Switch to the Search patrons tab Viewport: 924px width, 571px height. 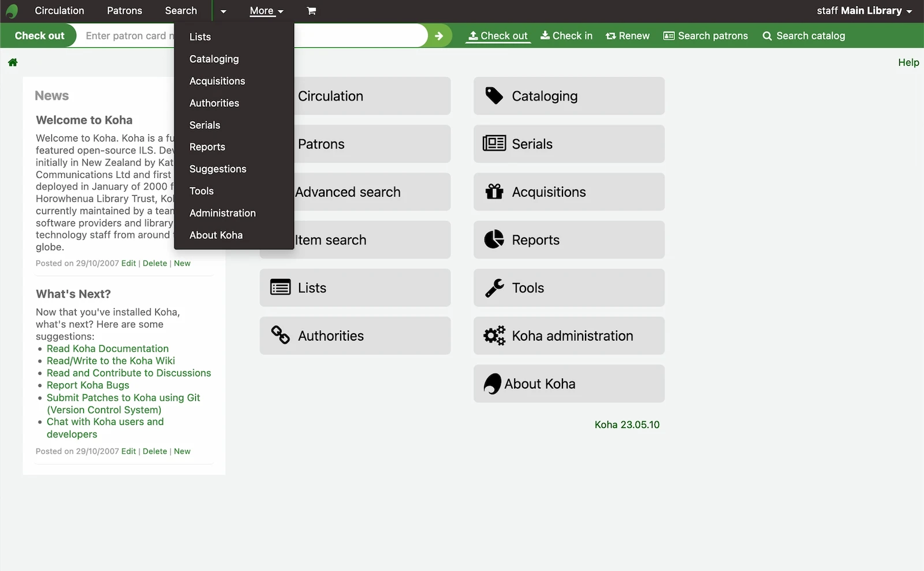pyautogui.click(x=706, y=36)
